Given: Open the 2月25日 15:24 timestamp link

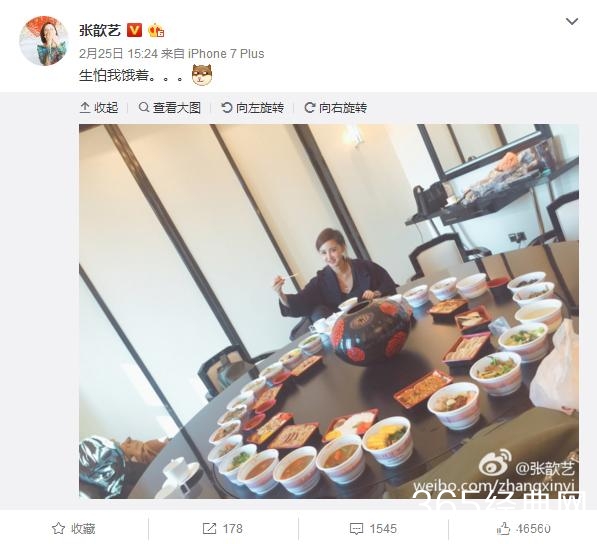Looking at the screenshot, I should [x=118, y=54].
